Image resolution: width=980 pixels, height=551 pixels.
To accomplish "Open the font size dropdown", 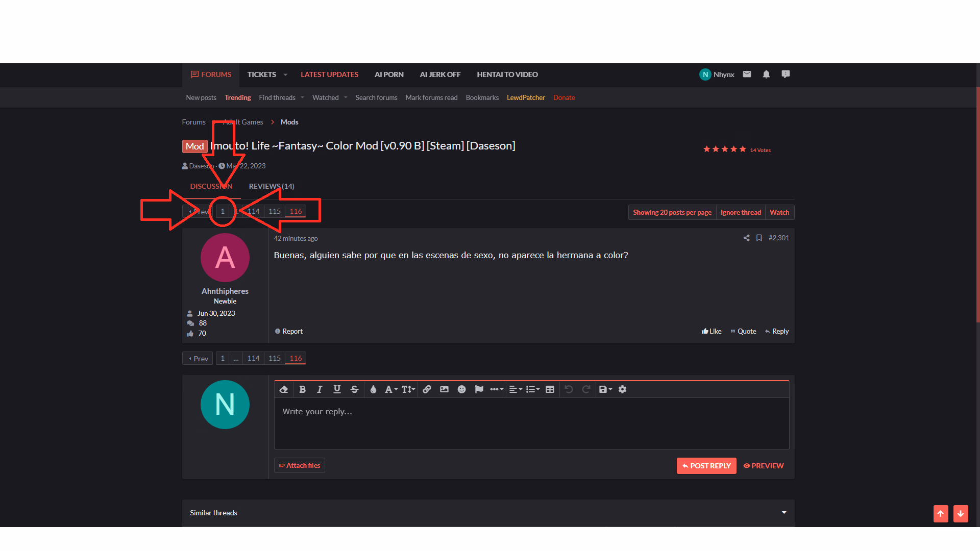I will (408, 389).
